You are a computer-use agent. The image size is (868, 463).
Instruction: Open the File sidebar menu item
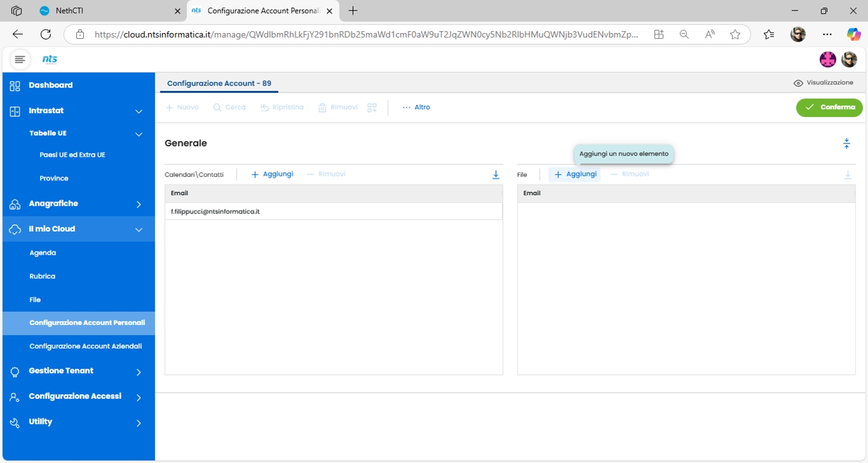pyautogui.click(x=35, y=300)
